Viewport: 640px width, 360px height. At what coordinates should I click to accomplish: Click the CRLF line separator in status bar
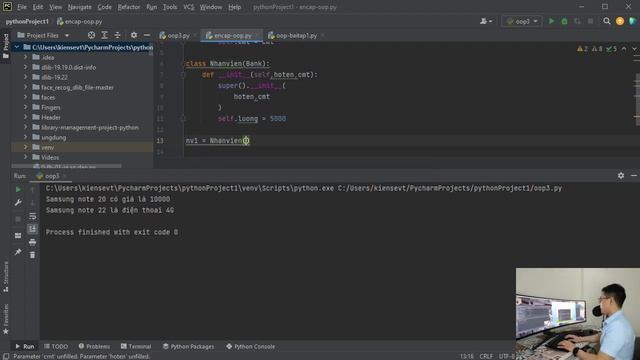(x=486, y=356)
